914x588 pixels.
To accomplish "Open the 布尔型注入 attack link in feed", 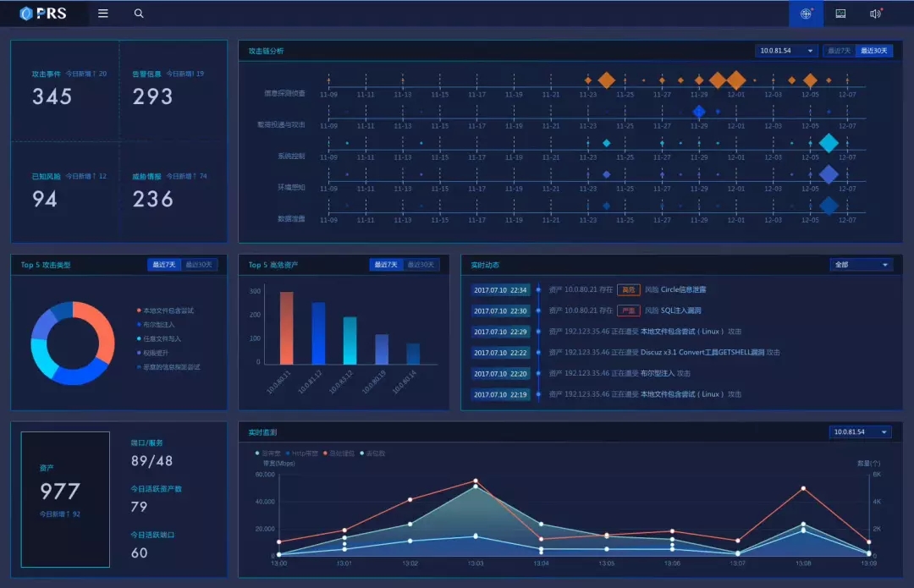I will point(658,374).
